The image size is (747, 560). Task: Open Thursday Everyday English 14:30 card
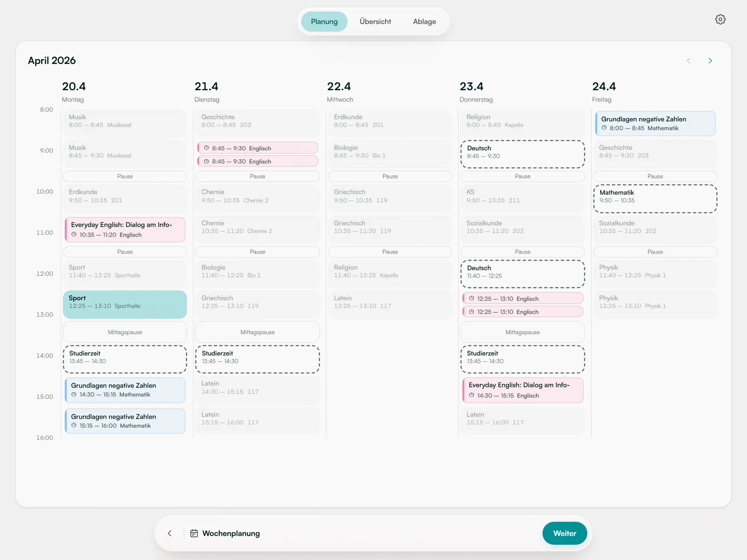pos(523,390)
